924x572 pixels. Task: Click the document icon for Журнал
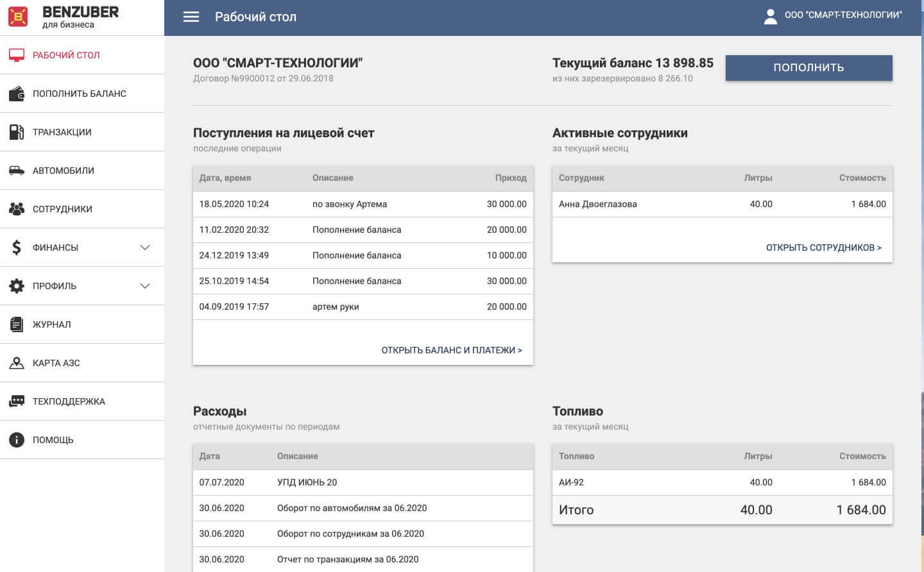(17, 324)
